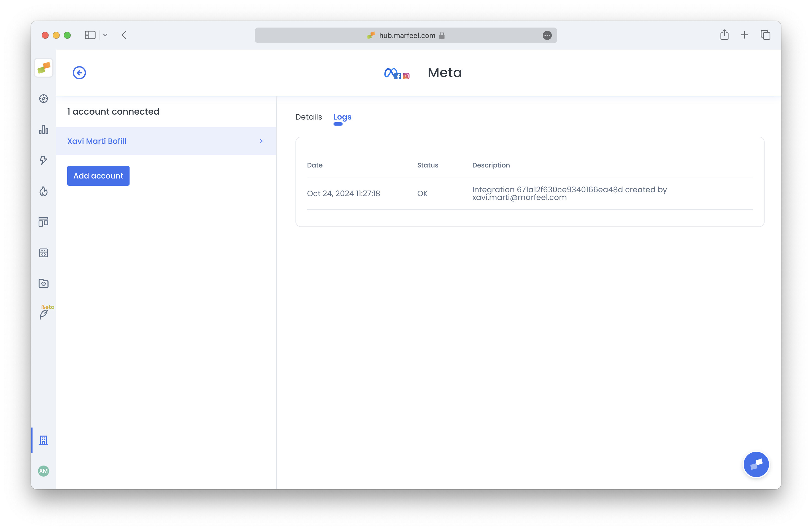Click the Marfeel chat bubble at bottom right
Viewport: 812px width, 530px height.
pyautogui.click(x=756, y=464)
